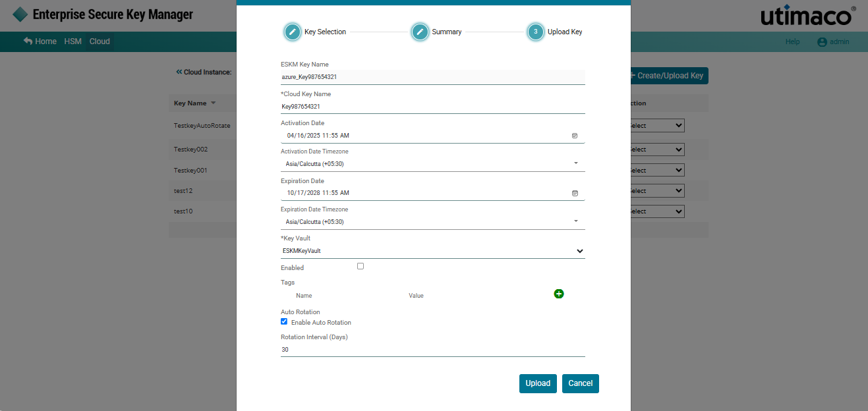Click the admin user avatar icon

coord(822,41)
